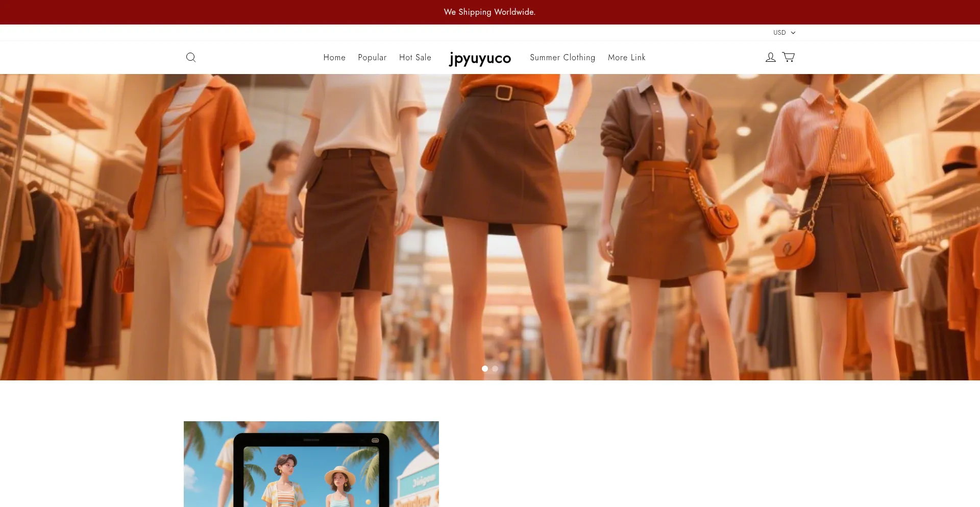Open the cart bag icon at top right

[788, 57]
